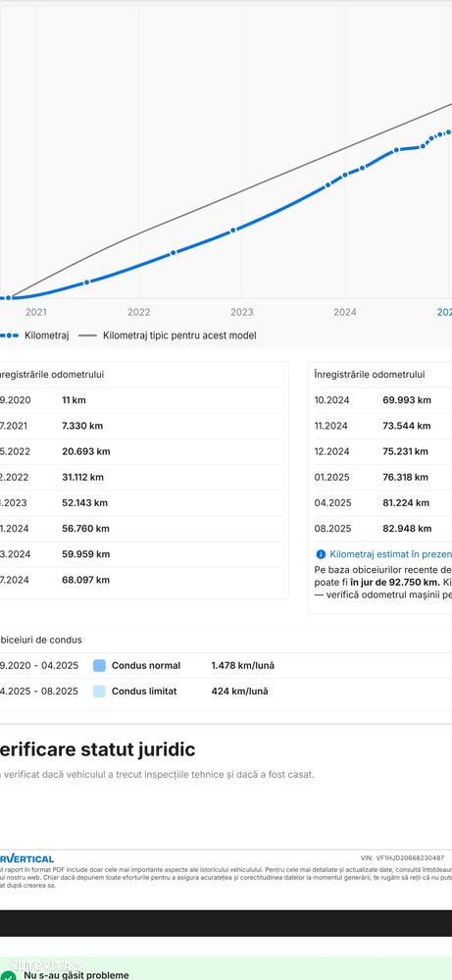Click the 69.993 km odometer reading

407,400
